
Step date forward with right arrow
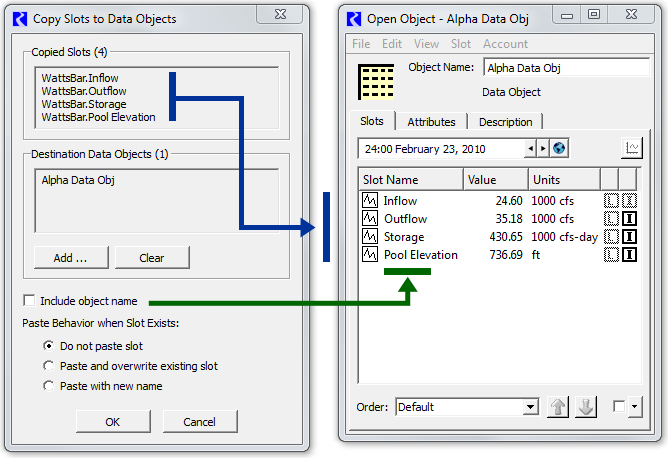(x=543, y=148)
